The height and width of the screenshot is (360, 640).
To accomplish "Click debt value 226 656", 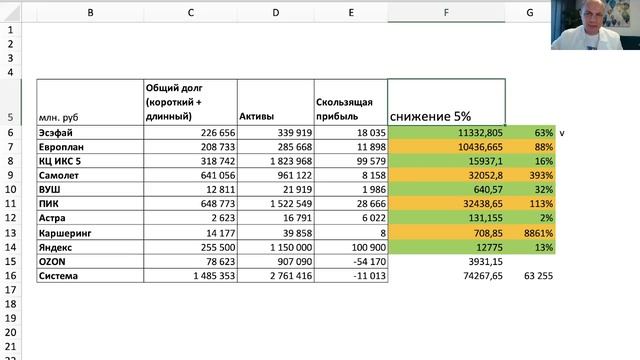I will (x=191, y=133).
